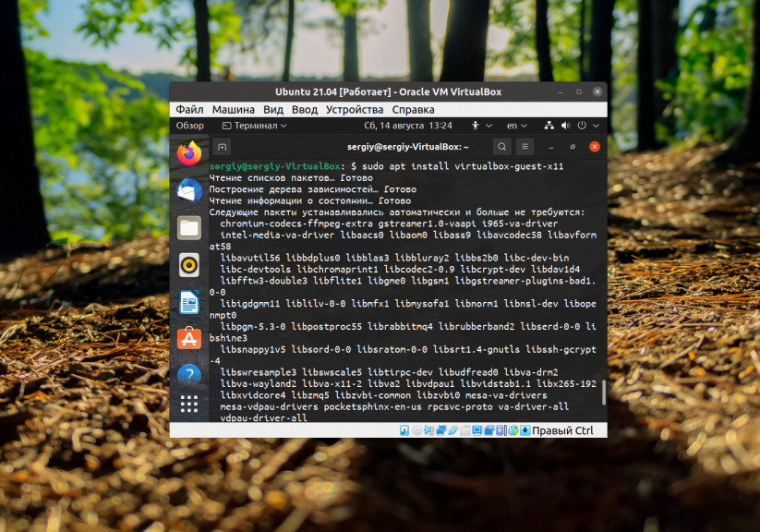Click VirtualBox keyboard capture arrow indicator

click(x=525, y=430)
